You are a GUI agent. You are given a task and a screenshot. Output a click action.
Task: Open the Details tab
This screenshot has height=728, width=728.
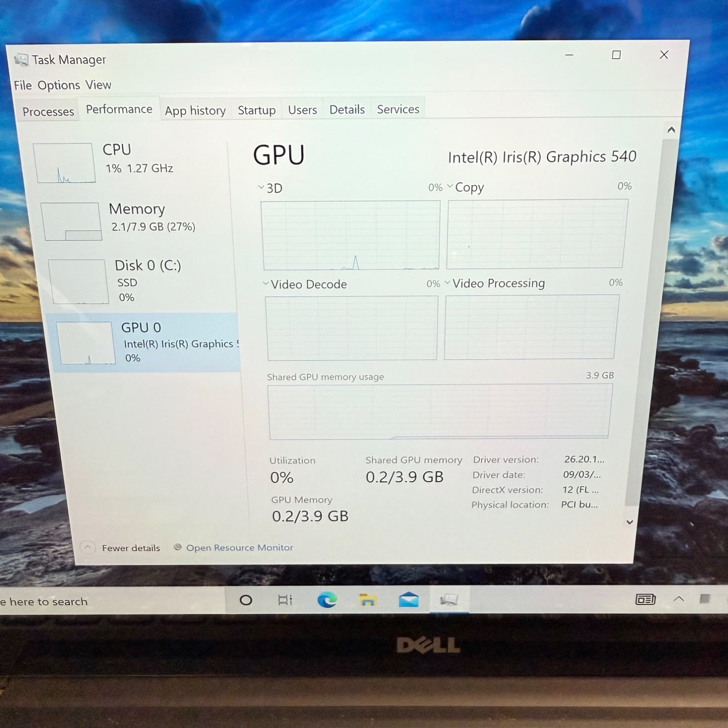(347, 109)
